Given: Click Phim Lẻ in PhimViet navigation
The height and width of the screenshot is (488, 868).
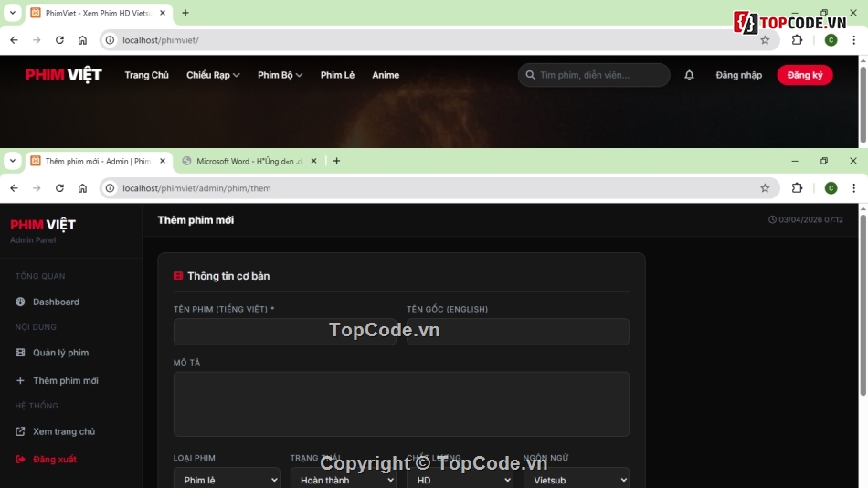Looking at the screenshot, I should tap(337, 75).
